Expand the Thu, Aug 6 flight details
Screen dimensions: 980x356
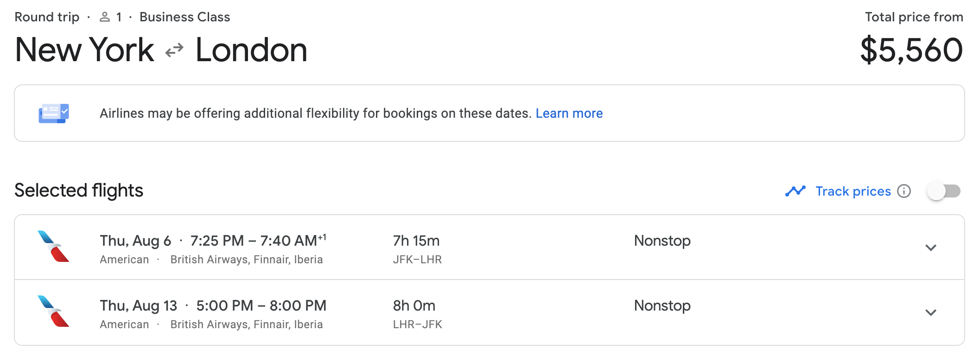pyautogui.click(x=930, y=248)
